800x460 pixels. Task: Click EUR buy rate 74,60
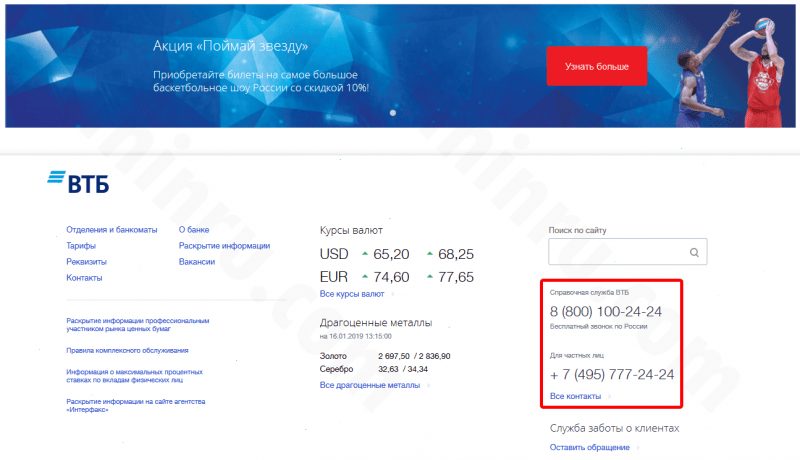(x=391, y=277)
